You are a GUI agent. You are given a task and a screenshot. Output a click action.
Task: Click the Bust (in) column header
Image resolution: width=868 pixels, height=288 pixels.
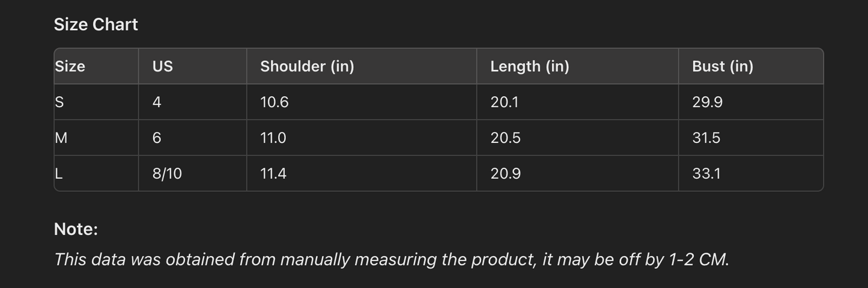point(722,66)
